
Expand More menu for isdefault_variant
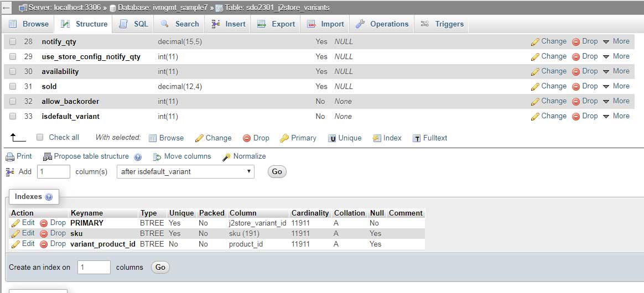coord(616,116)
